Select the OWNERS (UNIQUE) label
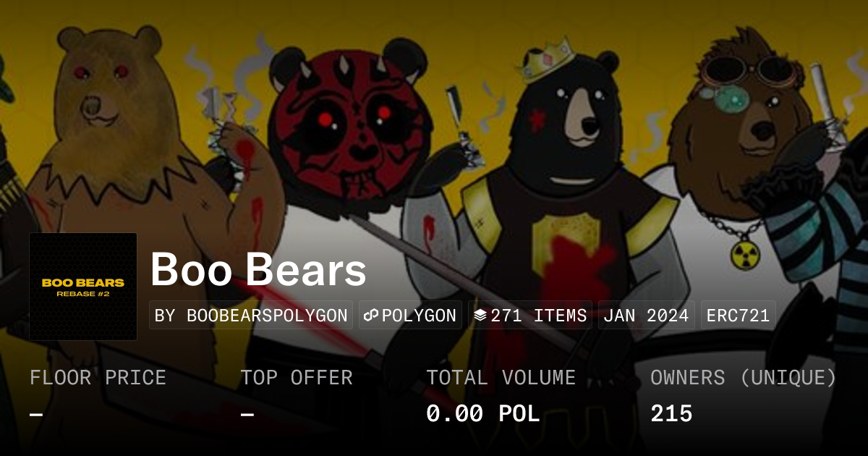The image size is (868, 456). pos(744,378)
